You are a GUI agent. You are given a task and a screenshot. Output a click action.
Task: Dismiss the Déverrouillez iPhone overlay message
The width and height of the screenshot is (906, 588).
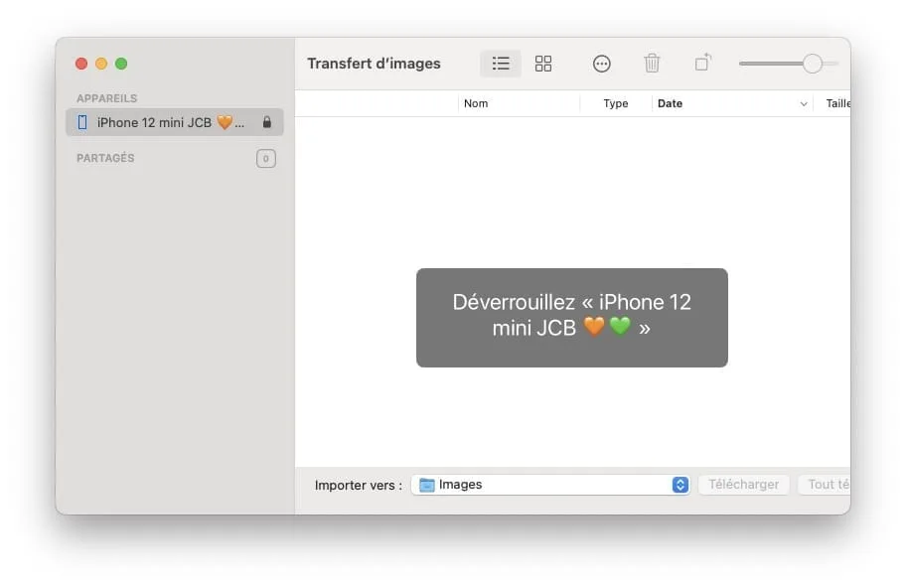pyautogui.click(x=571, y=316)
